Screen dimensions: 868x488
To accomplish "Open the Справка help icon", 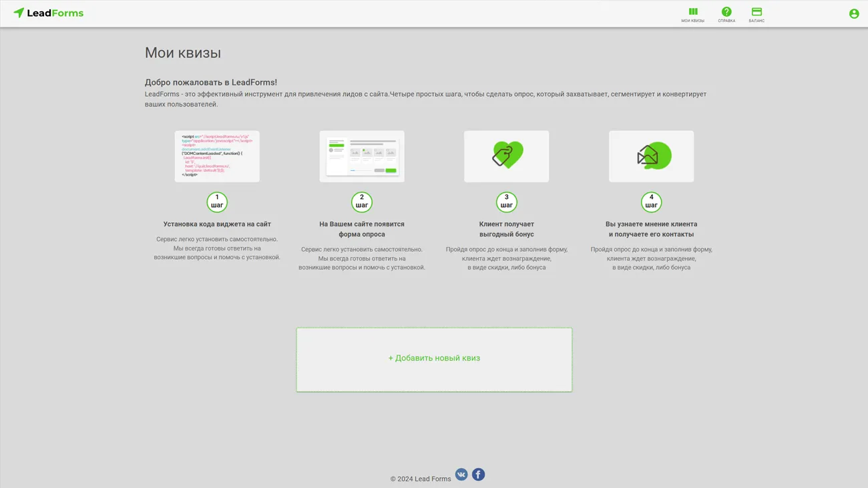I will click(x=726, y=14).
